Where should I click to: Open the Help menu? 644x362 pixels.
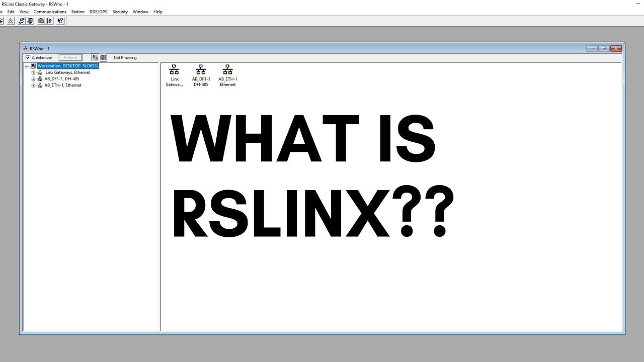158,12
